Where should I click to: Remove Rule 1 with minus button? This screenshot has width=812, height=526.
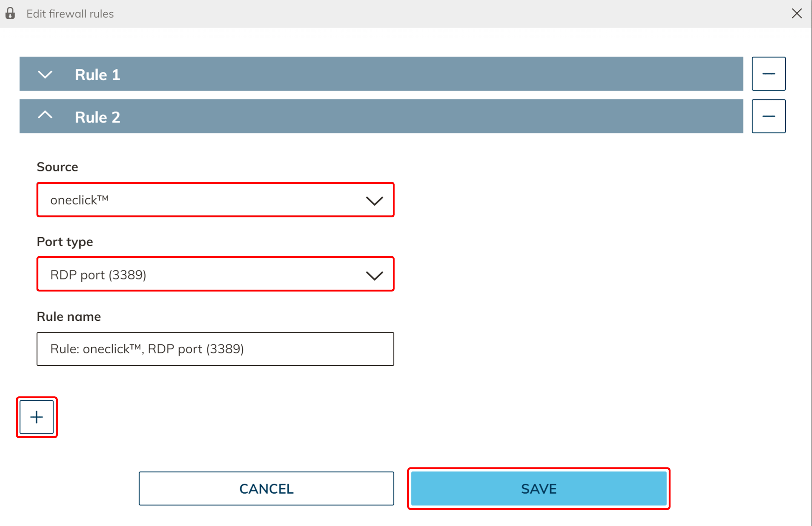point(768,74)
